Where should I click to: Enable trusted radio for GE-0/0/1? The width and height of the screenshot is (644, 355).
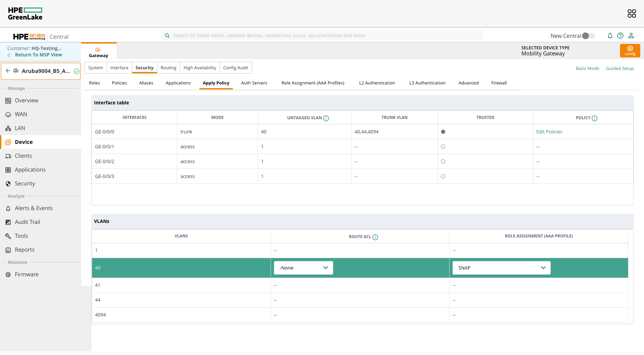443,147
